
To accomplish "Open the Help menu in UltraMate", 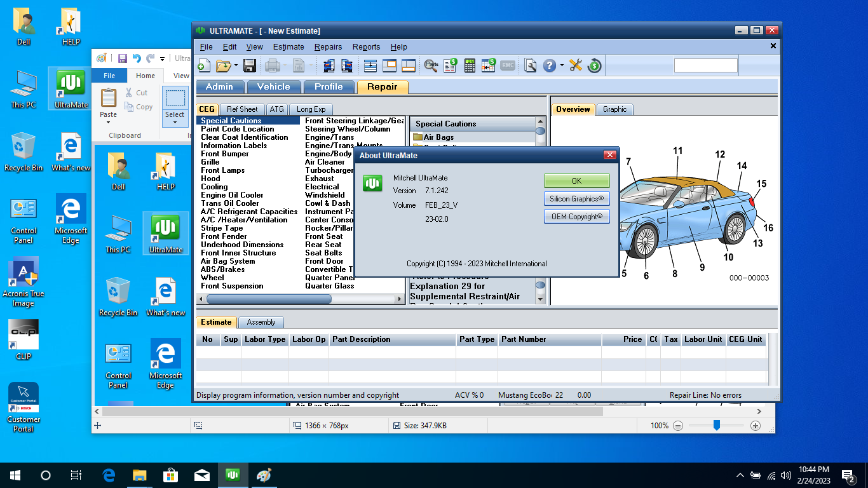I will (399, 46).
